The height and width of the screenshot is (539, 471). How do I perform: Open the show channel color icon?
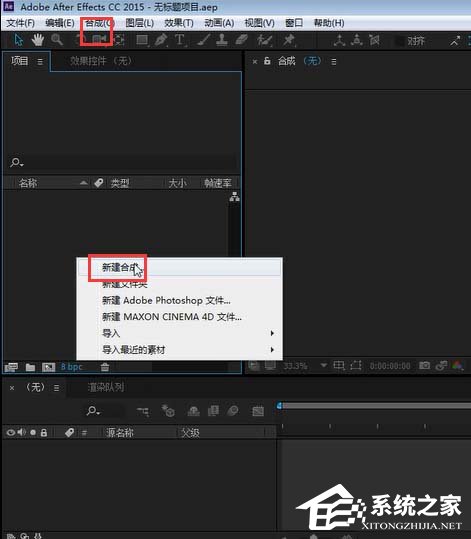pos(458,365)
